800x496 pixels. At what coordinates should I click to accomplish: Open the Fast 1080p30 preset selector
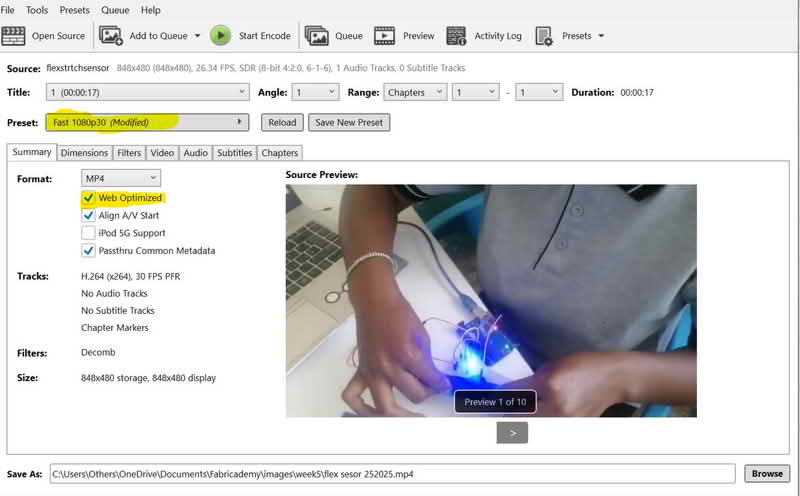148,122
